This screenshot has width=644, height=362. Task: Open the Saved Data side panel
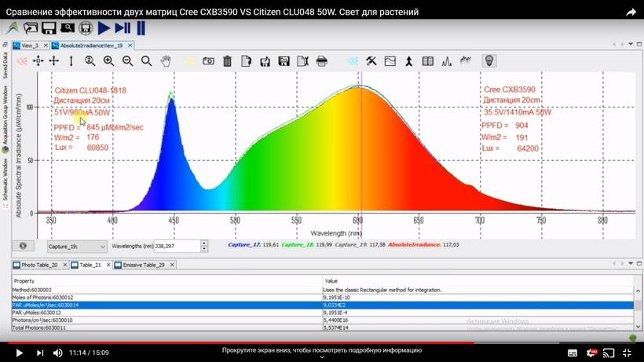(x=5, y=65)
